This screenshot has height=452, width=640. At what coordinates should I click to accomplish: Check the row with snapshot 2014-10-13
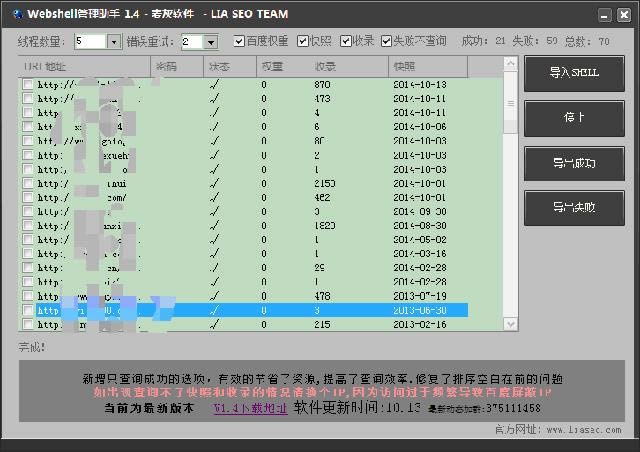tap(28, 84)
